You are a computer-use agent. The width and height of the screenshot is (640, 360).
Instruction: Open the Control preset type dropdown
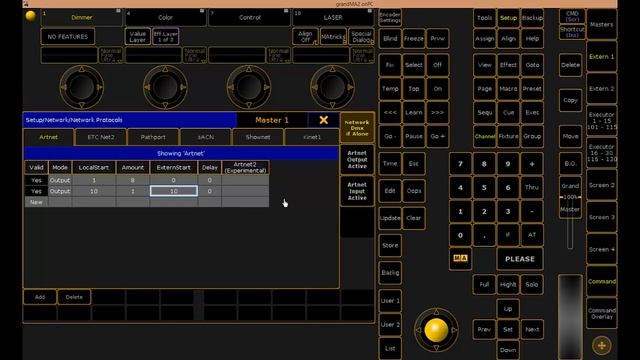[x=249, y=18]
